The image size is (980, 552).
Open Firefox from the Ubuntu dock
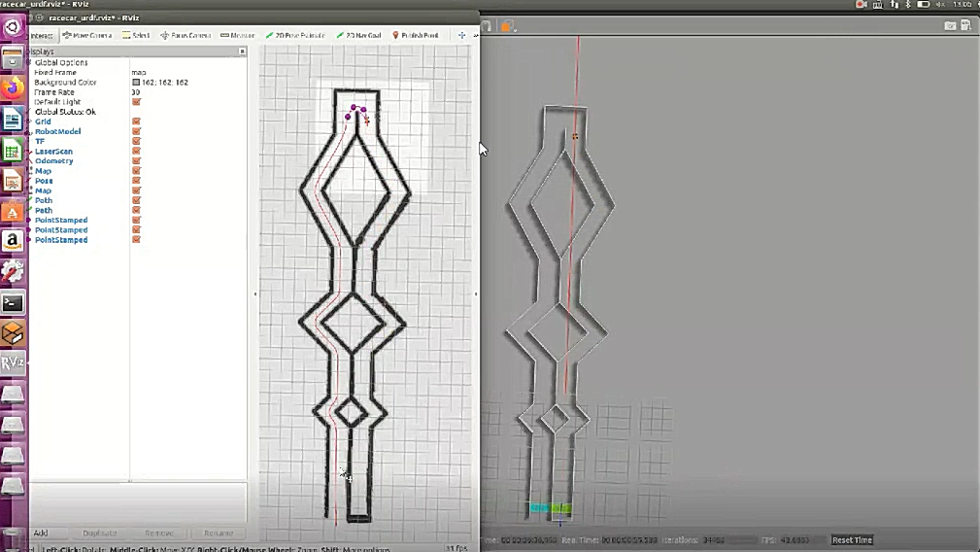[x=13, y=88]
